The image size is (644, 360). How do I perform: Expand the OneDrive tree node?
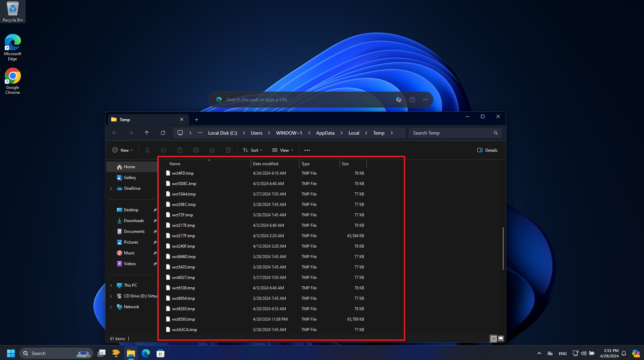point(111,188)
